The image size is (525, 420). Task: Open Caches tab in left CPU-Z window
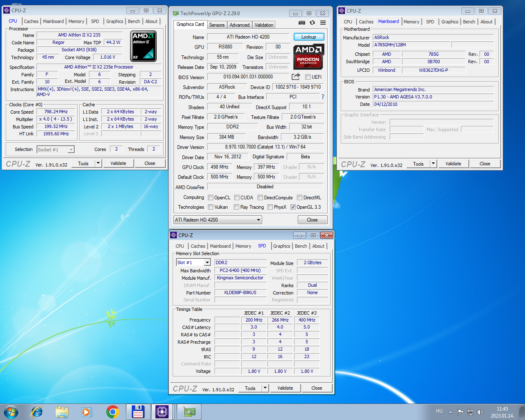(31, 21)
